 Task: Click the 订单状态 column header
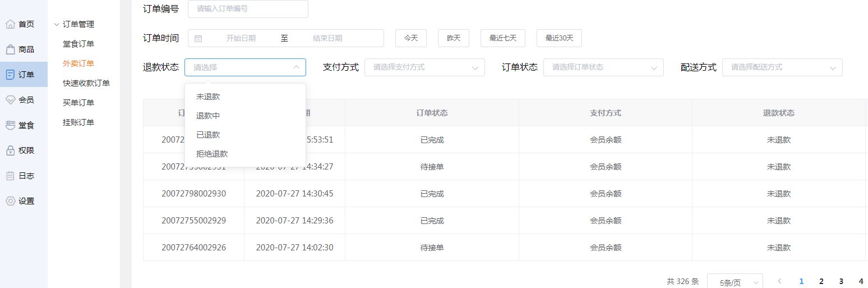432,113
